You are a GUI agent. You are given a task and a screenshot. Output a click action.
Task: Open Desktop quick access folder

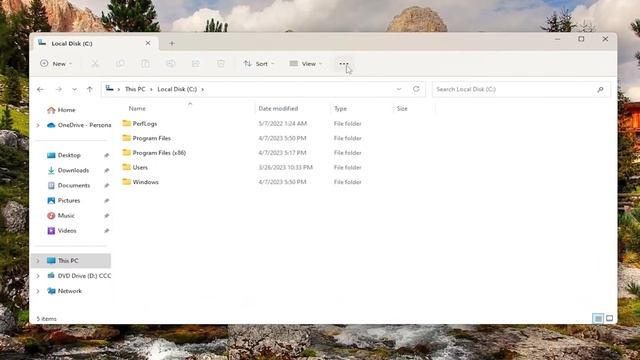(64, 155)
